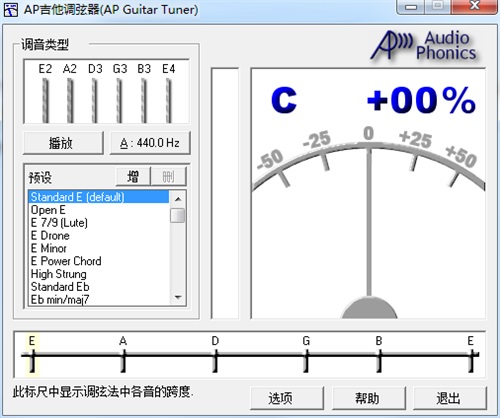Click the vertical input level meter
This screenshot has height=418, width=500.
click(x=225, y=193)
